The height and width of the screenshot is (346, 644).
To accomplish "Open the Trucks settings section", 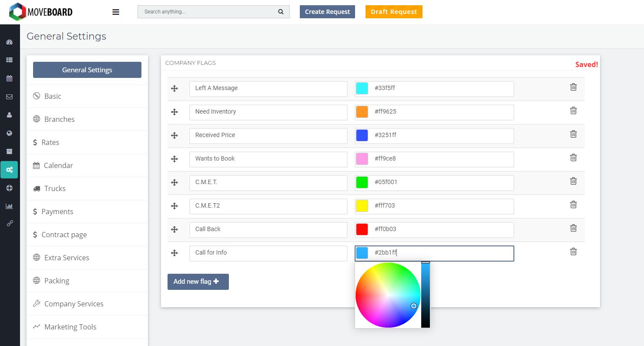I will pyautogui.click(x=87, y=188).
